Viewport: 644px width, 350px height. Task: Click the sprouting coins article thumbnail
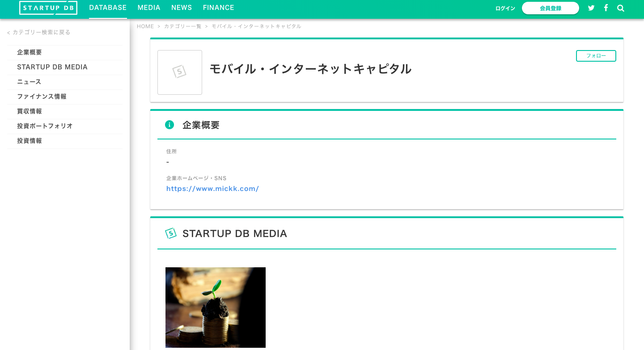(x=215, y=307)
